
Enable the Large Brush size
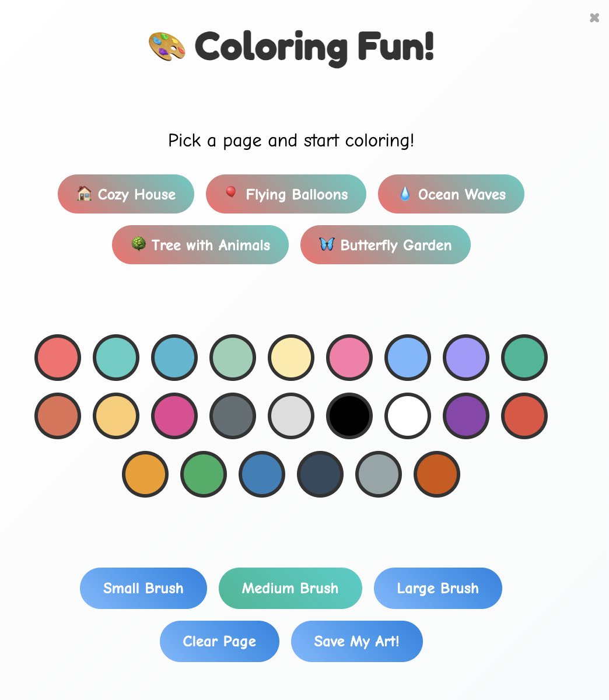(437, 588)
